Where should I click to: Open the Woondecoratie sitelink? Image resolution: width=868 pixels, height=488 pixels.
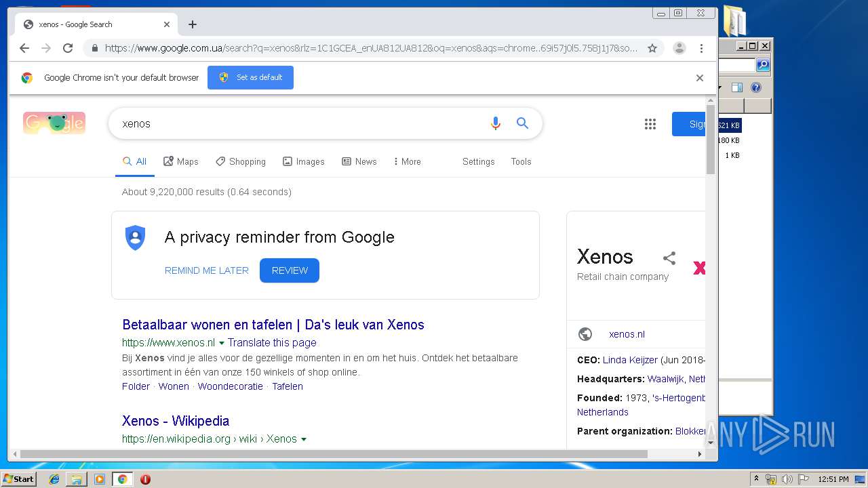coord(231,386)
